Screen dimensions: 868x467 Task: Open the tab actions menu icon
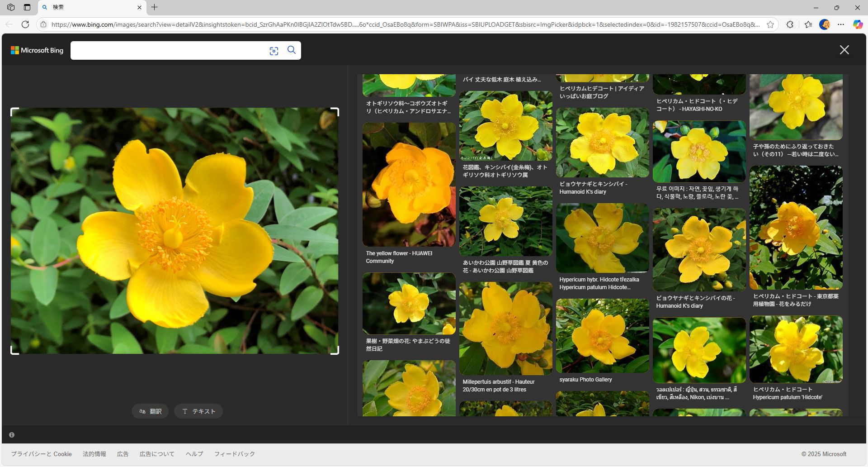pyautogui.click(x=27, y=7)
